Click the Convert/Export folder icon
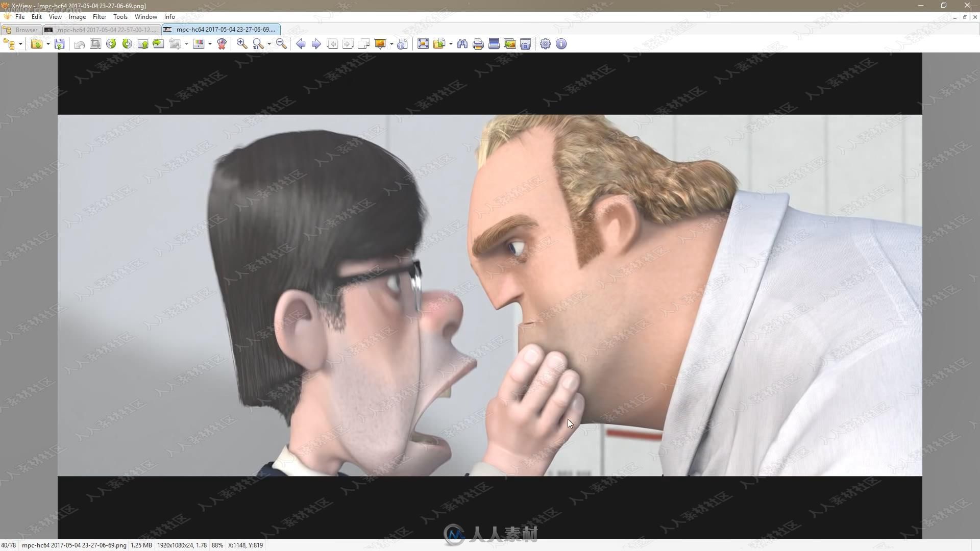This screenshot has height=551, width=980. [439, 44]
